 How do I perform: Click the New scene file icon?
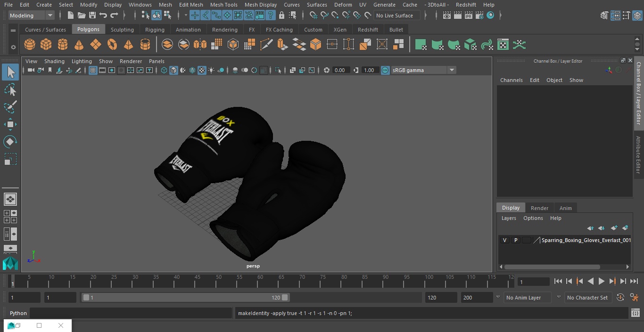point(70,16)
